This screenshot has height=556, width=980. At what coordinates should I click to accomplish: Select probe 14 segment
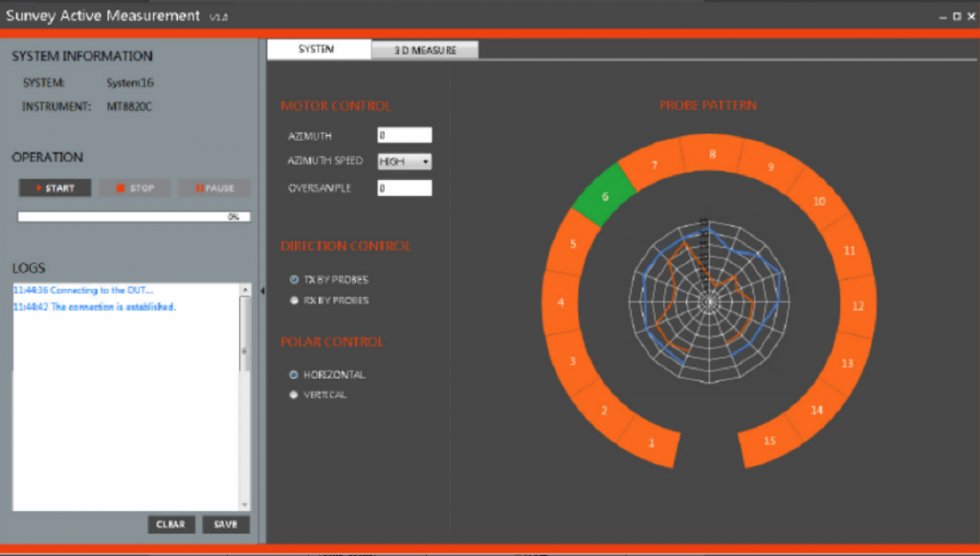point(816,410)
